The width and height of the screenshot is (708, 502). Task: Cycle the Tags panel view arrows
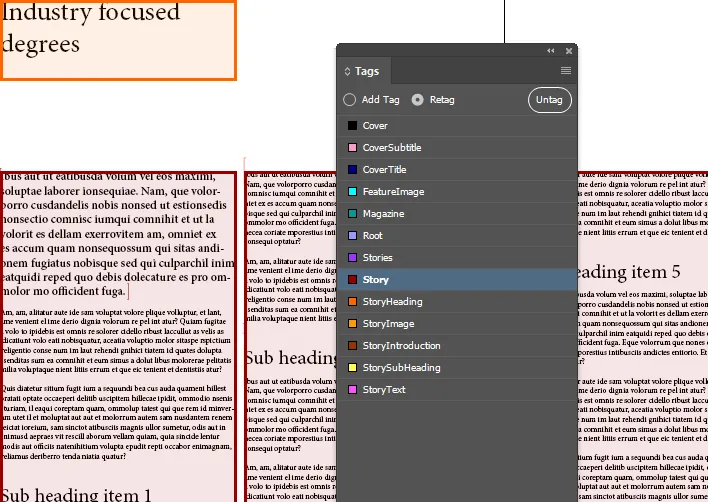tap(347, 71)
